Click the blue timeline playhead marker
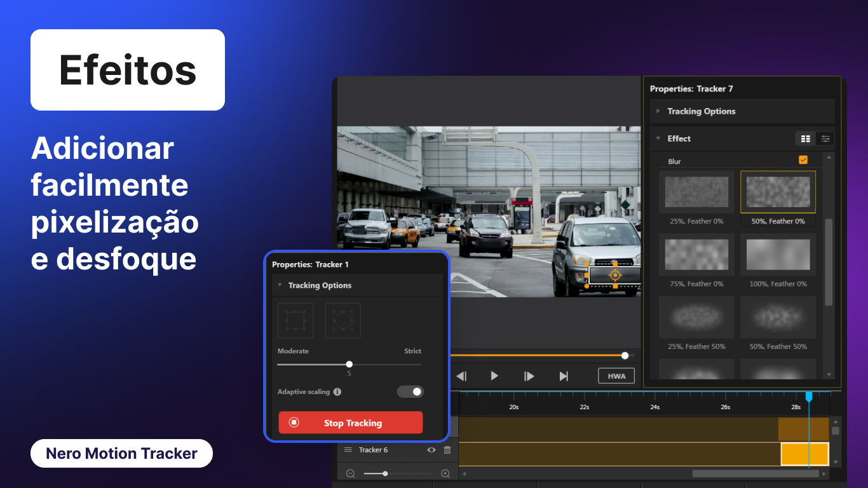 [809, 396]
